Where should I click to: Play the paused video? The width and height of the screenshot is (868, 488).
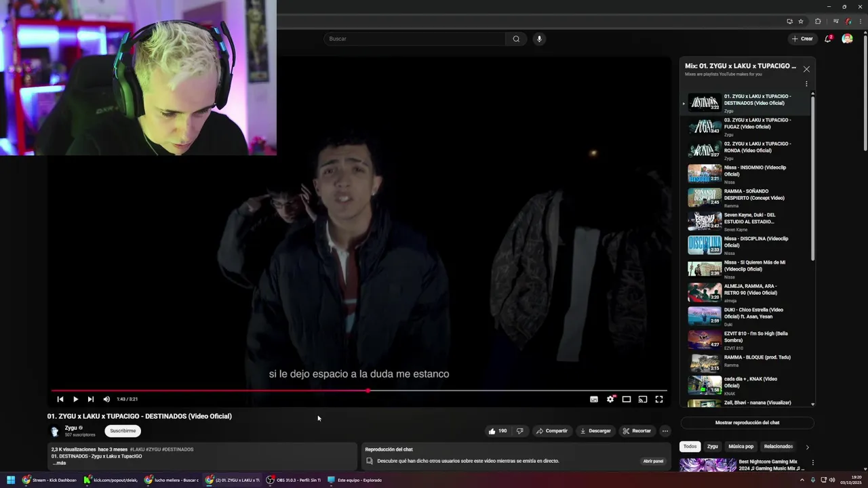(x=75, y=399)
